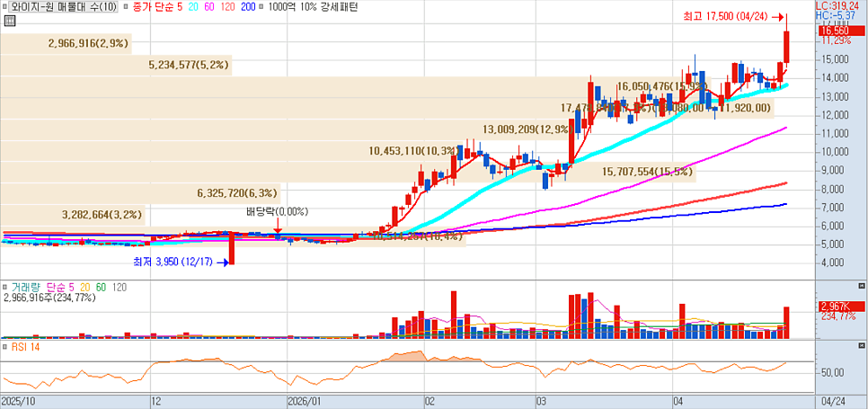Click the cyan 20 moving average legend
This screenshot has height=409, width=868.
[x=193, y=8]
